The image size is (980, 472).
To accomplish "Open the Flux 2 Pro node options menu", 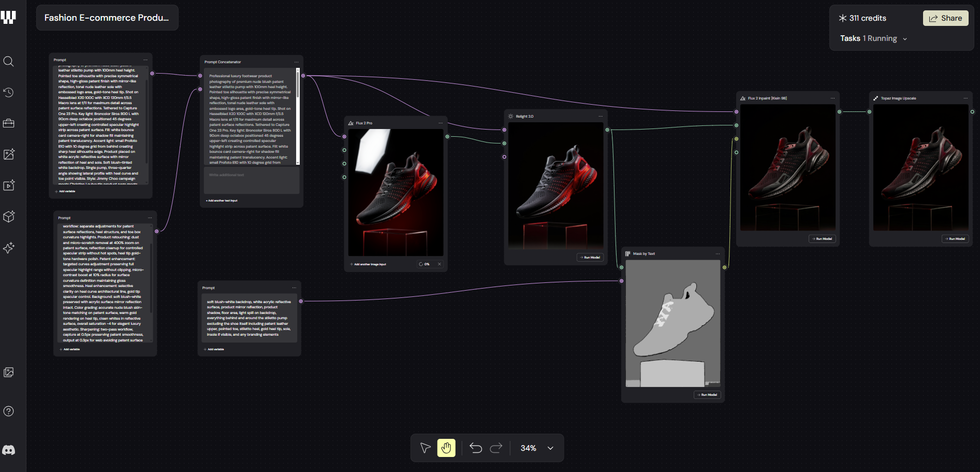I will coord(441,122).
